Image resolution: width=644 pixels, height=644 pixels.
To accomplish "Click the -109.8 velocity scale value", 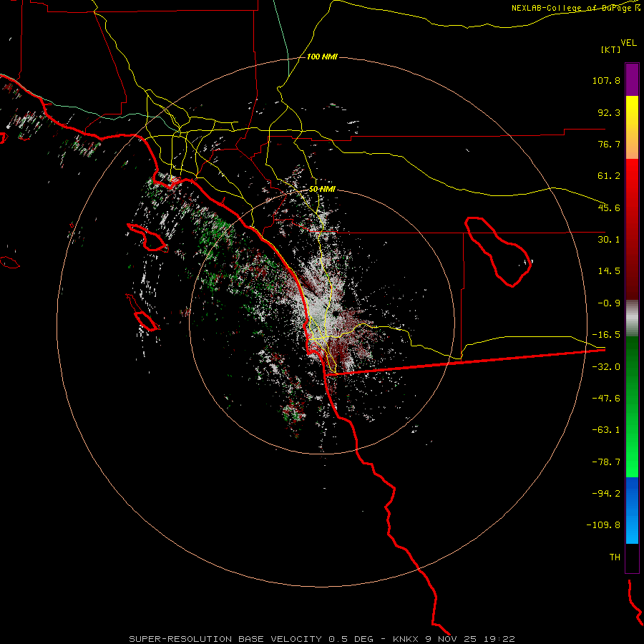I will 603,525.
